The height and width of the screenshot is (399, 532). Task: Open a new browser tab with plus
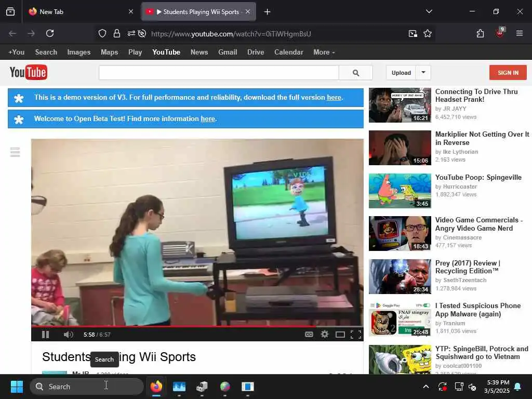[268, 12]
